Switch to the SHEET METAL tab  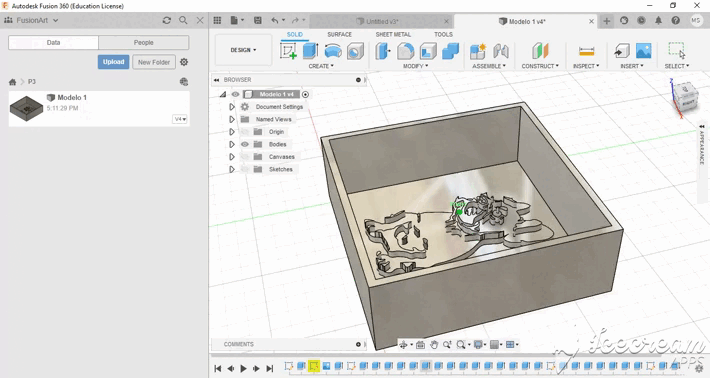click(x=393, y=34)
